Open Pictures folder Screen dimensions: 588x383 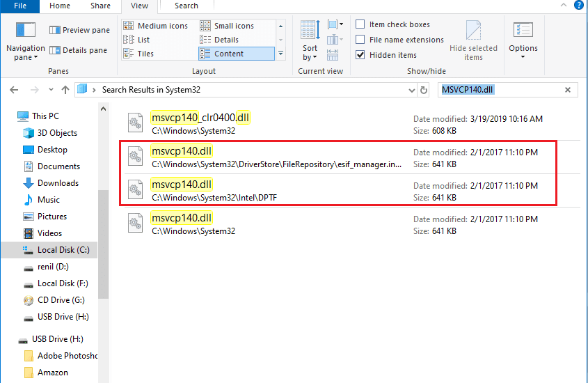[45, 217]
